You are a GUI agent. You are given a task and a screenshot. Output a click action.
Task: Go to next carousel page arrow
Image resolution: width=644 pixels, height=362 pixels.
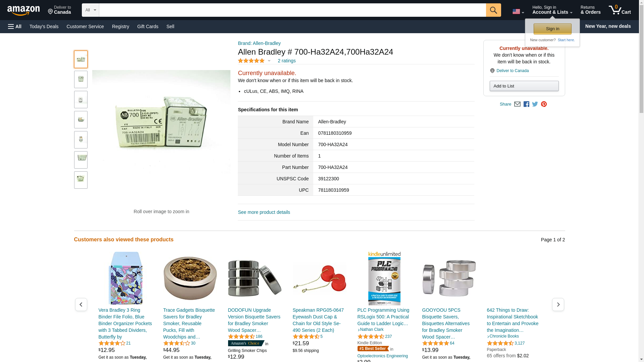(558, 304)
